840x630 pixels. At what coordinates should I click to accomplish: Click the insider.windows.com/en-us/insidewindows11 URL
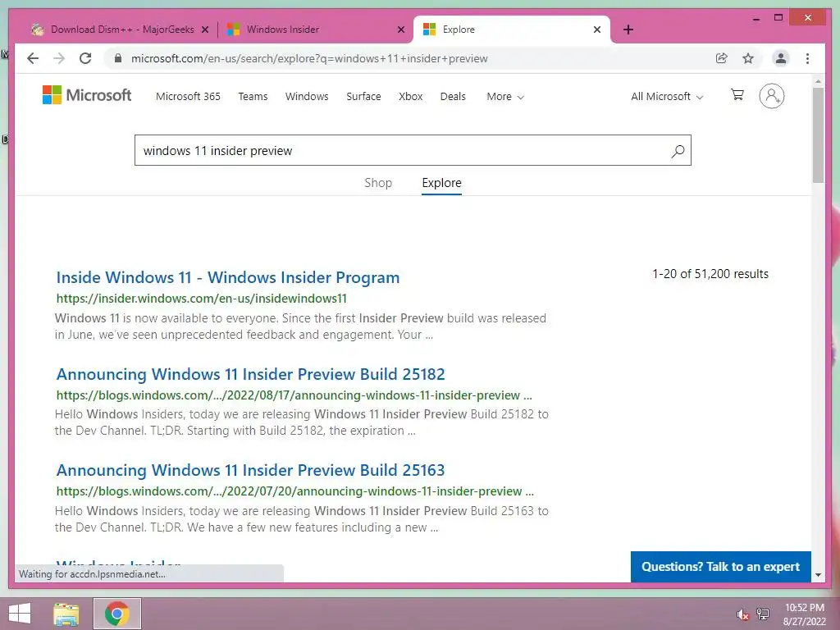point(202,299)
